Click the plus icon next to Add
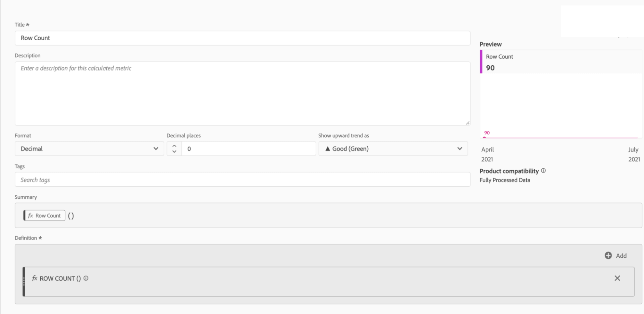This screenshot has width=644, height=314. (x=608, y=255)
